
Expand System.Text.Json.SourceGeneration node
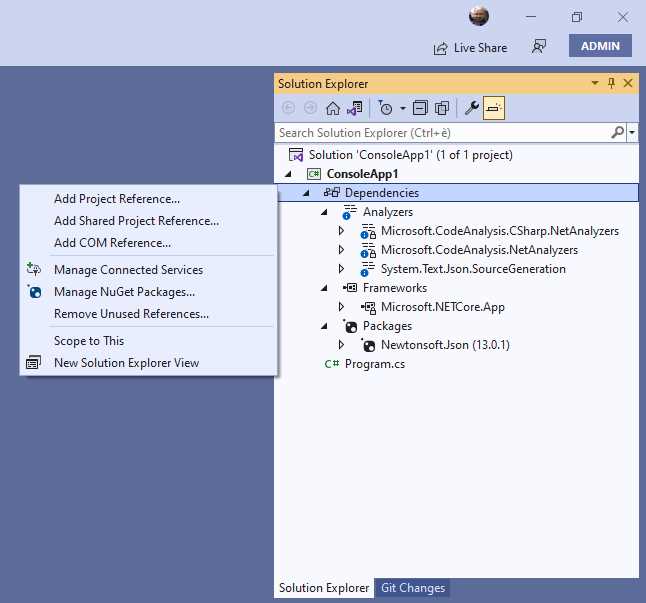(341, 269)
